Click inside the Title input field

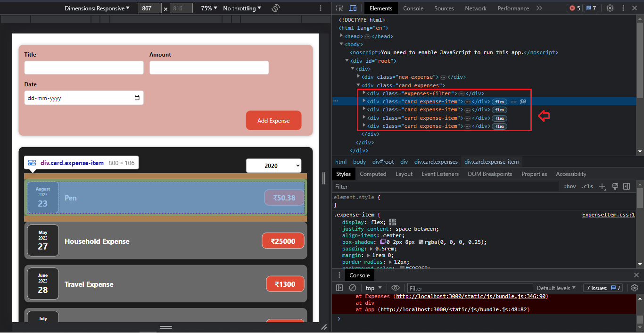coord(84,67)
